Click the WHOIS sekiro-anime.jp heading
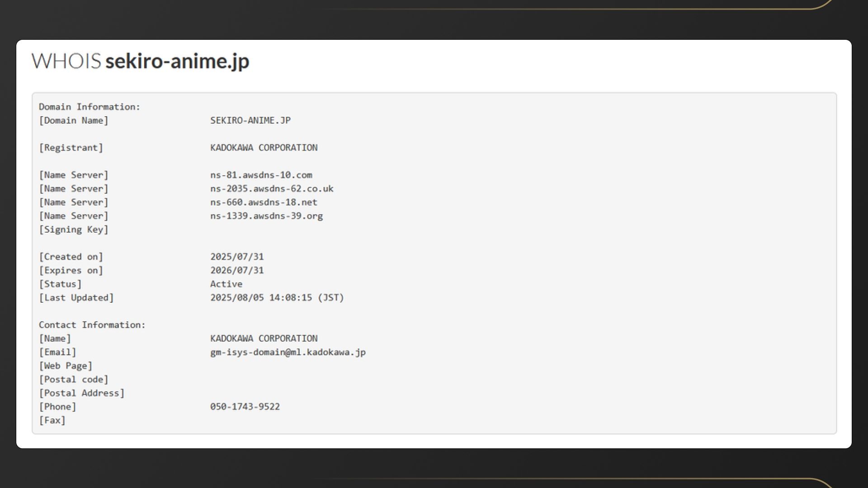 (x=140, y=61)
